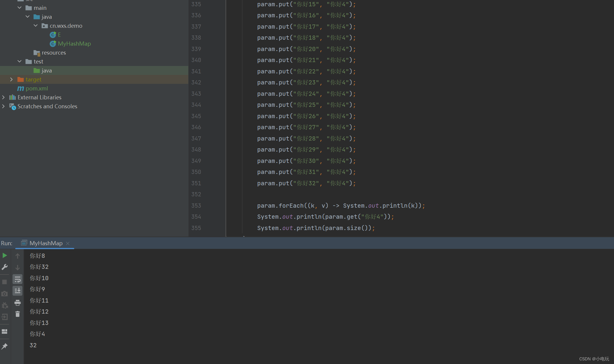Select the cn.wxs.demo package
Viewport: 614px width, 364px height.
[x=66, y=26]
